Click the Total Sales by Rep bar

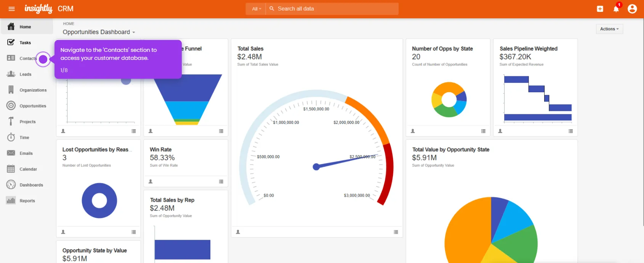pos(183,250)
